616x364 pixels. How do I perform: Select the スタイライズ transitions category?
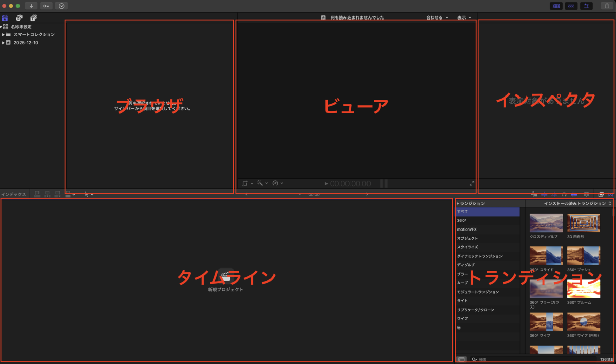point(488,247)
